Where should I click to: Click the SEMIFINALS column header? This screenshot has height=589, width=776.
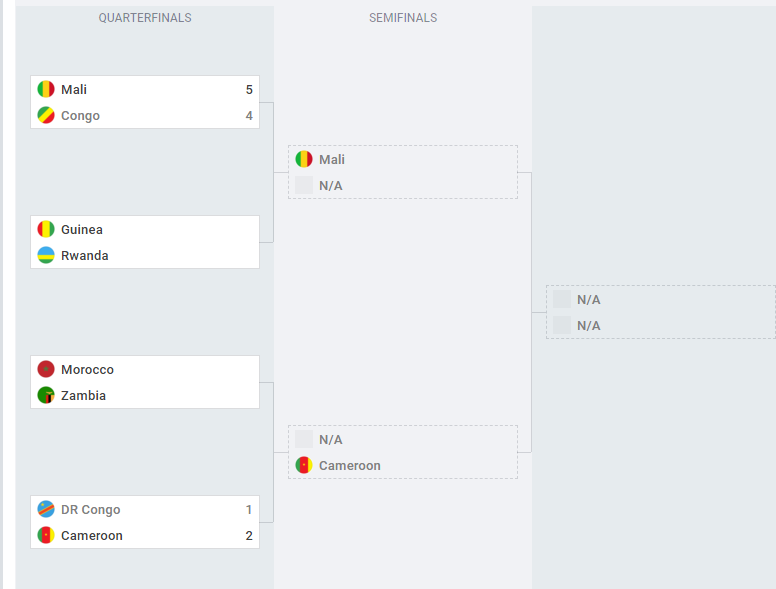[x=403, y=18]
